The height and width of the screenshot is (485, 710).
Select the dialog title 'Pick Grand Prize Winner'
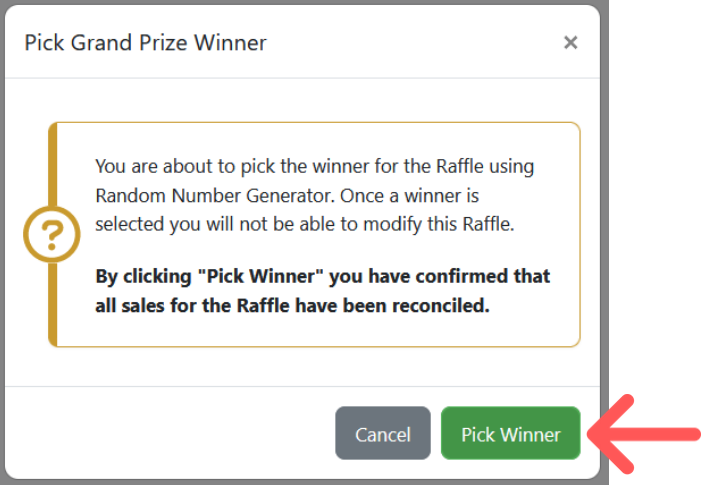tap(145, 43)
